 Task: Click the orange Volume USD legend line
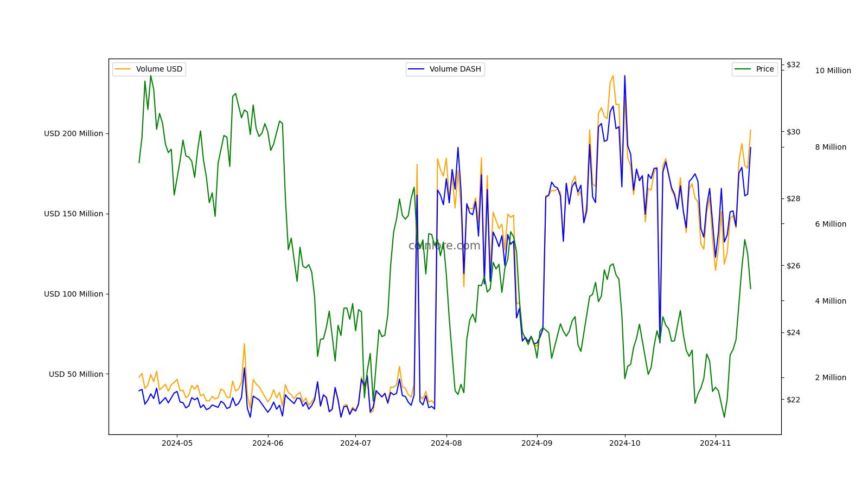point(123,69)
